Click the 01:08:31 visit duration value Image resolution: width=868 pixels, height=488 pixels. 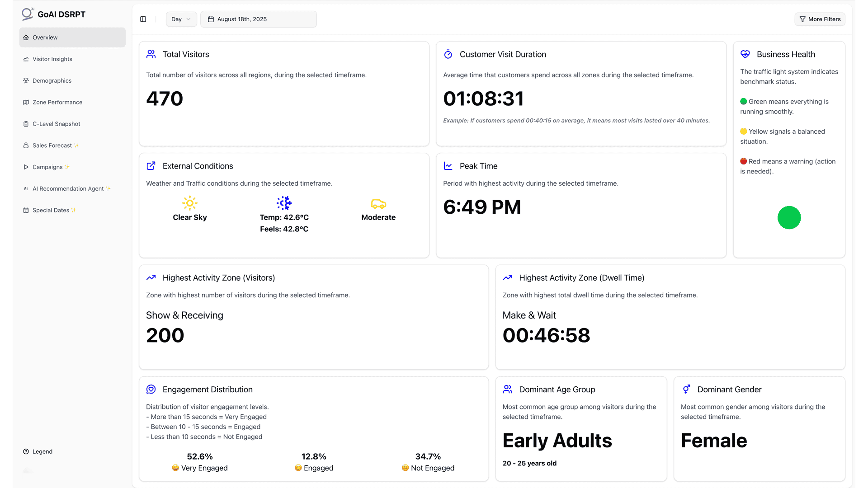[x=483, y=99]
